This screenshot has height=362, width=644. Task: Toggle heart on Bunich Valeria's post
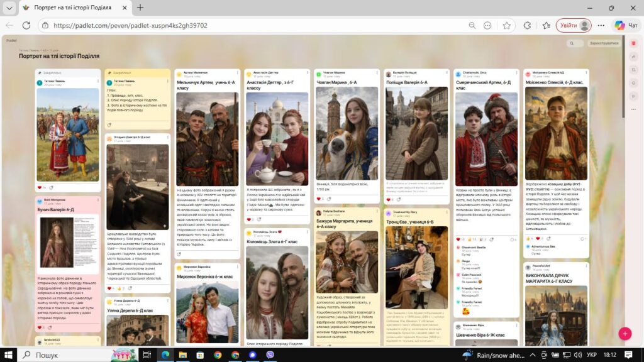(40, 327)
